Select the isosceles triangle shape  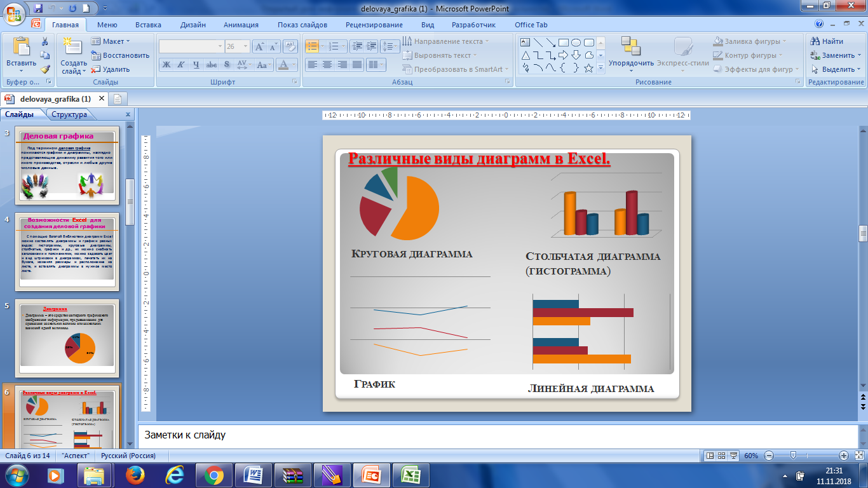[525, 55]
